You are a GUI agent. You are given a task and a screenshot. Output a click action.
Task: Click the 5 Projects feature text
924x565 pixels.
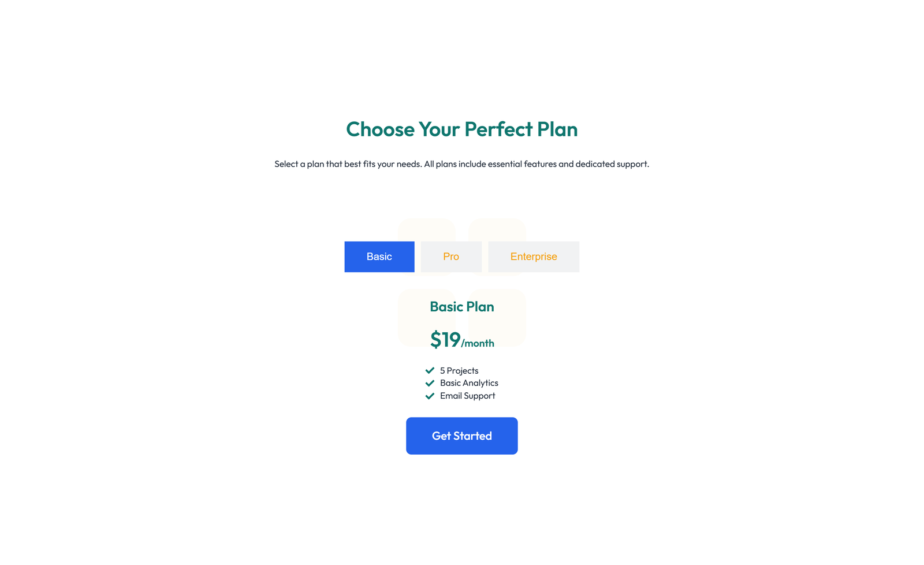[x=459, y=370]
